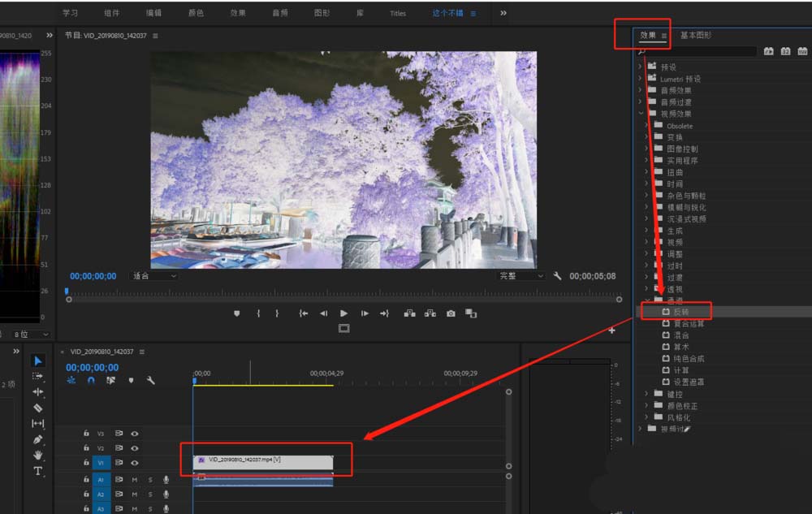Select the Selection tool arrow
The image size is (812, 514).
[38, 361]
